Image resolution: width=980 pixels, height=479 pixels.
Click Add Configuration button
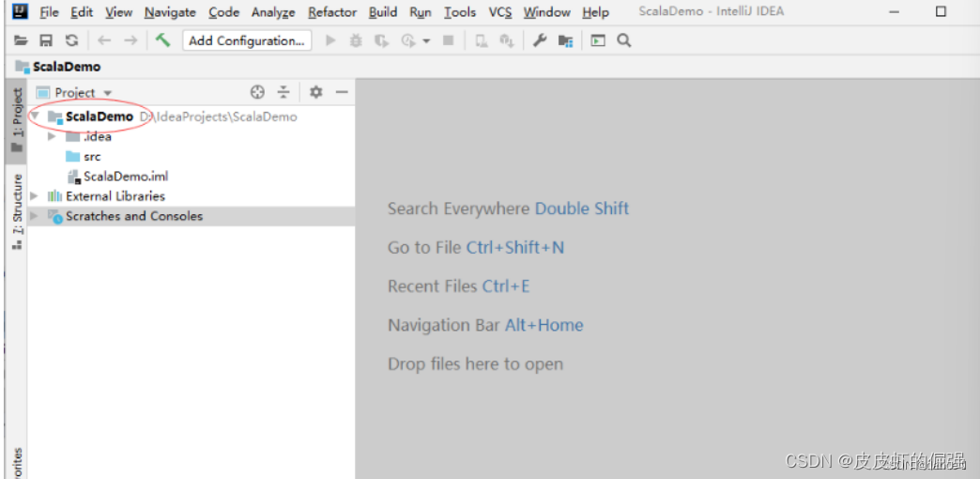coord(247,40)
